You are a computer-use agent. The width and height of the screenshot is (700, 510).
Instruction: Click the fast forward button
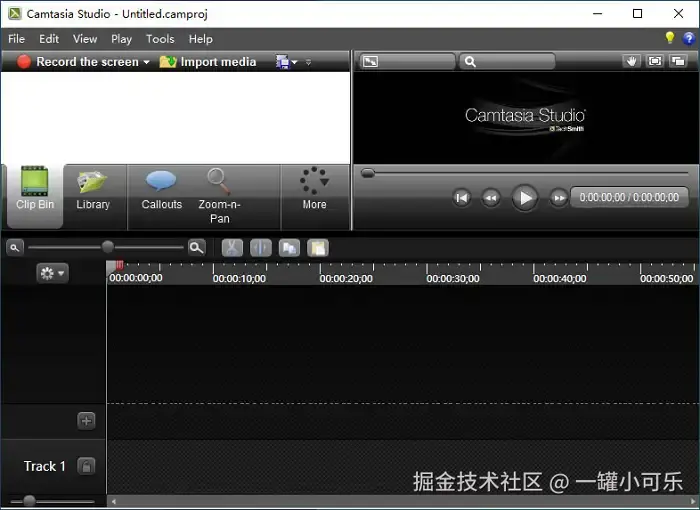click(x=558, y=197)
